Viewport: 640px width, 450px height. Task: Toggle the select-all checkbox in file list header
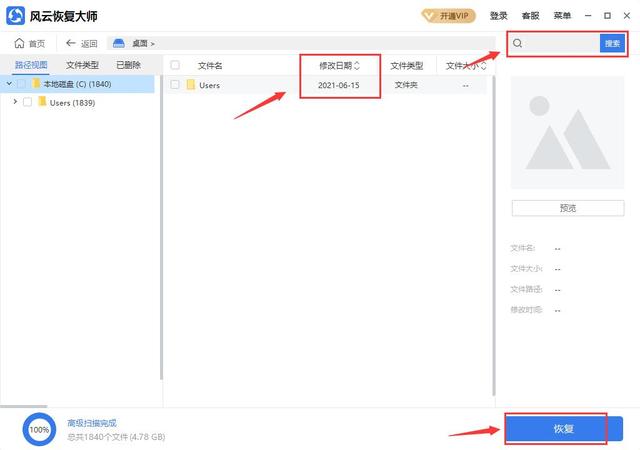[175, 65]
